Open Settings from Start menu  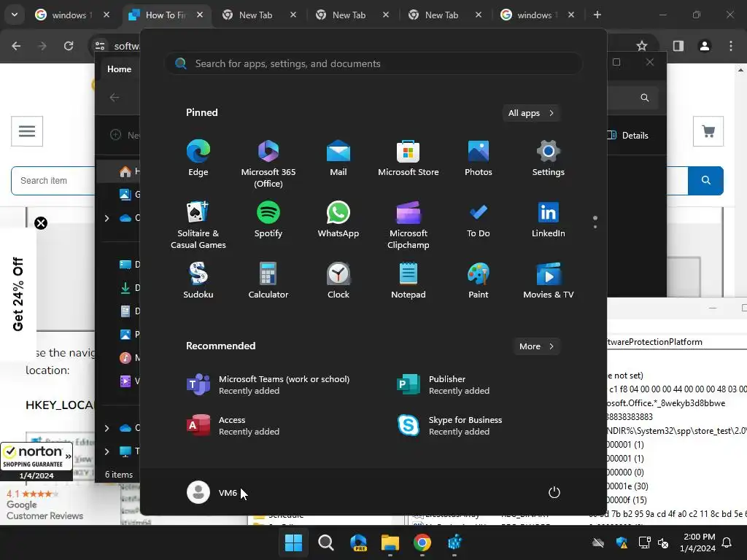click(549, 158)
